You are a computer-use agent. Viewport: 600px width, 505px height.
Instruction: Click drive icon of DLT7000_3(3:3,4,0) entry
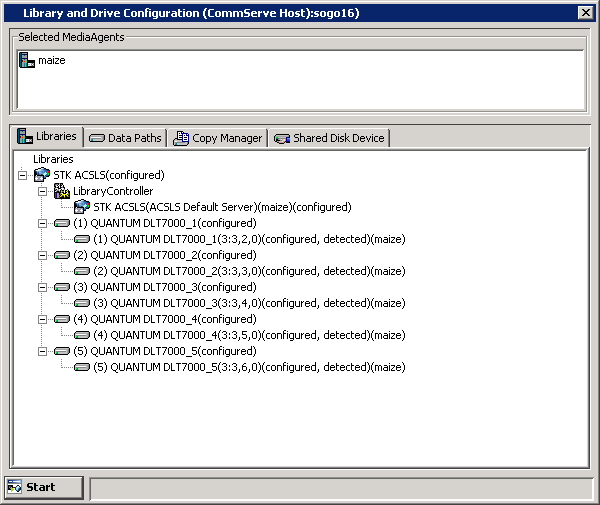pyautogui.click(x=82, y=303)
